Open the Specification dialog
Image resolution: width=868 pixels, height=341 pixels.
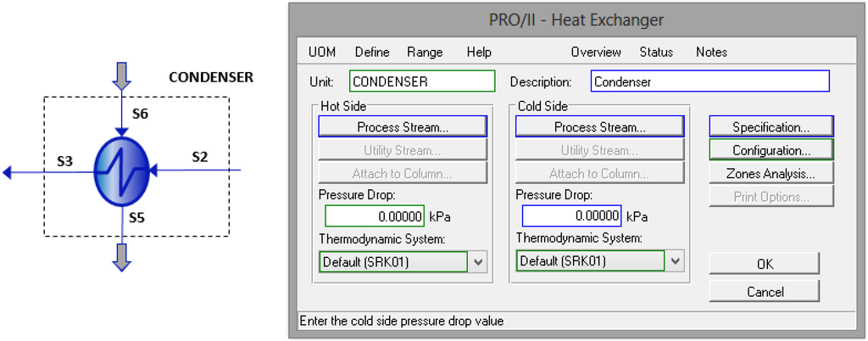tap(771, 126)
